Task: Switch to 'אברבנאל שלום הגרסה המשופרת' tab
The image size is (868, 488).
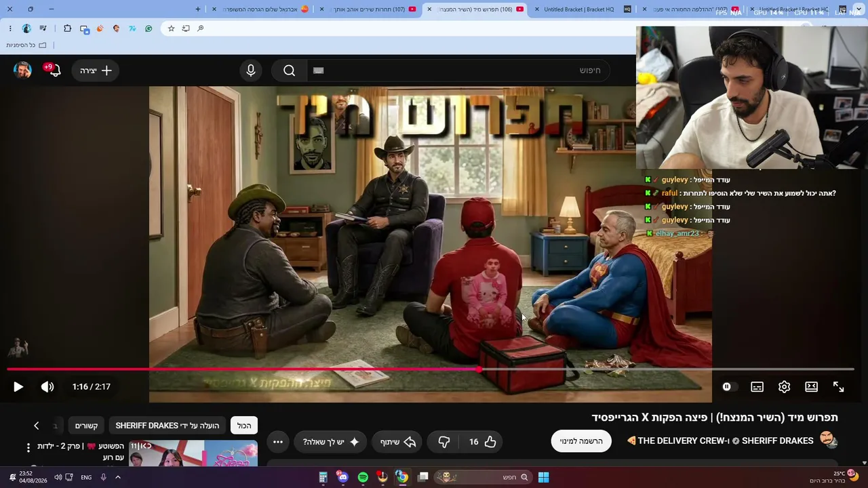Action: [x=262, y=9]
